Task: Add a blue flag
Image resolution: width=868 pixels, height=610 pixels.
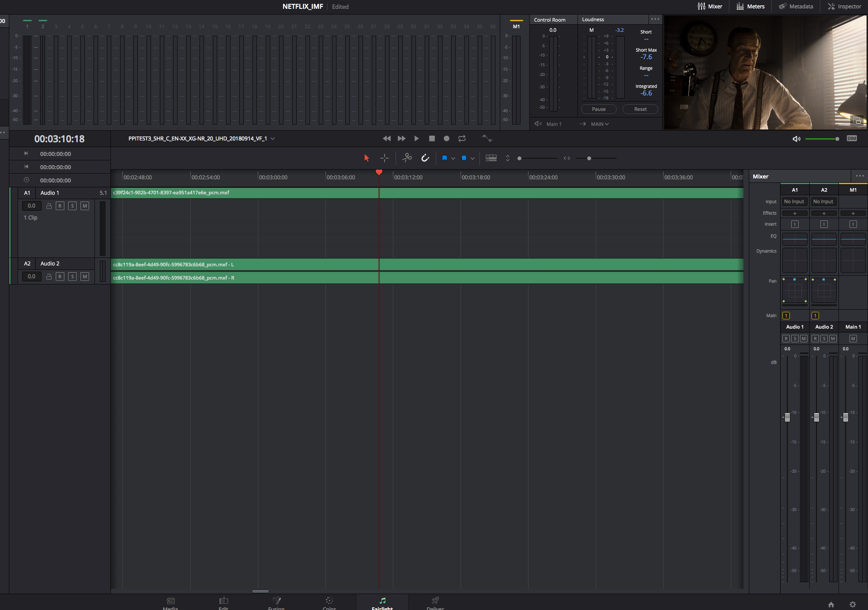Action: point(445,158)
